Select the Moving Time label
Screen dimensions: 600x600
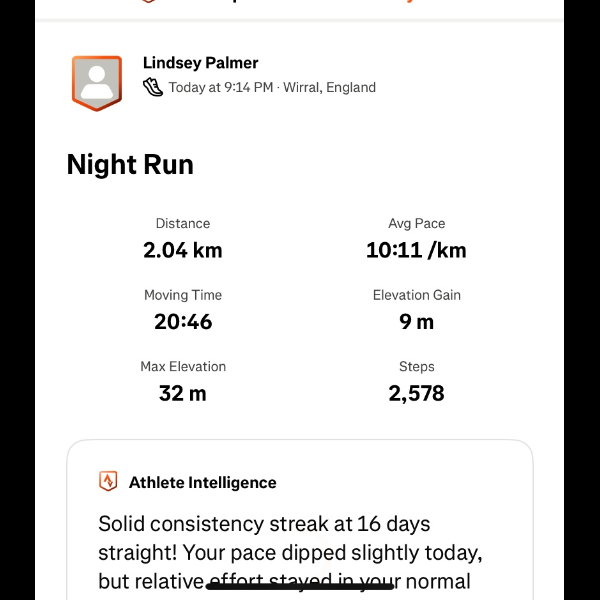(183, 296)
